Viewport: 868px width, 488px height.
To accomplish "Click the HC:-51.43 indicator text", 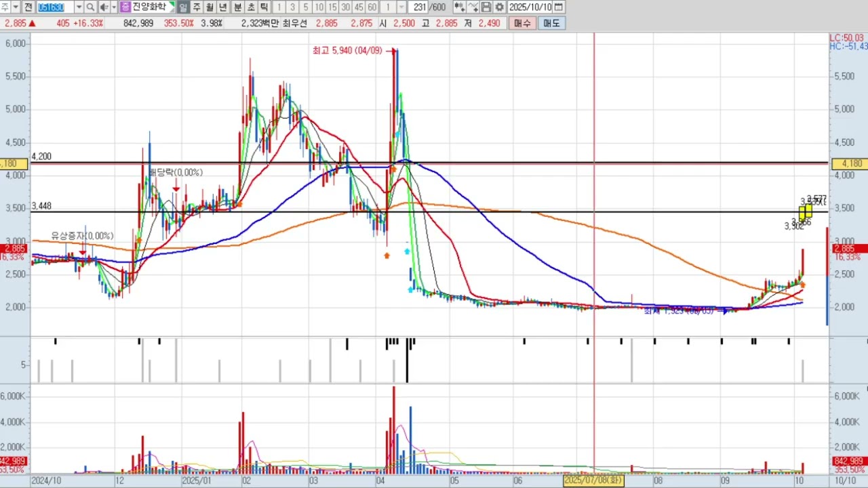I will tap(848, 46).
